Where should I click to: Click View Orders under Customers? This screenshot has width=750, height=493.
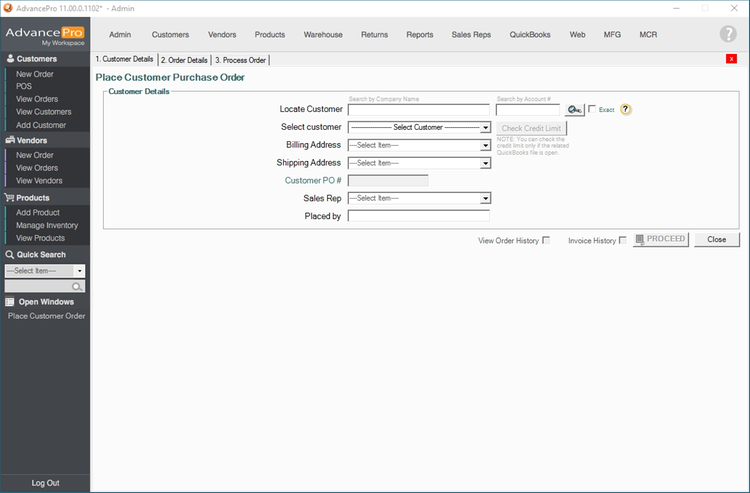37,99
